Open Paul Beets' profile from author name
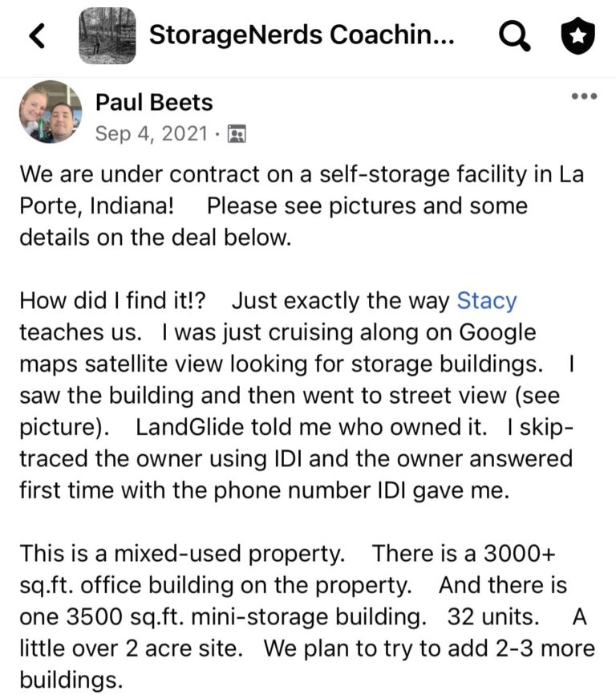The width and height of the screenshot is (616, 695). pos(154,101)
